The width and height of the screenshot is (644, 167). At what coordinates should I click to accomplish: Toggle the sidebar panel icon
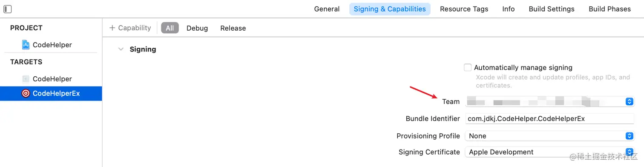[7, 9]
